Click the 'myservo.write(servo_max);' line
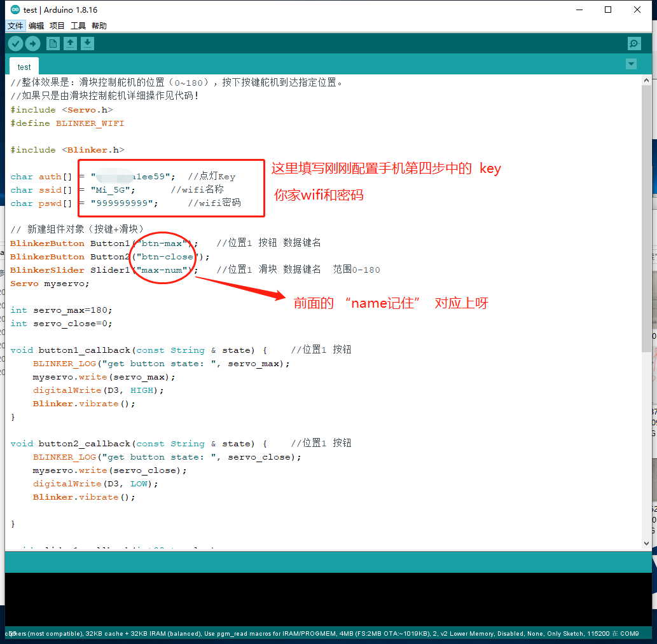 click(x=104, y=377)
